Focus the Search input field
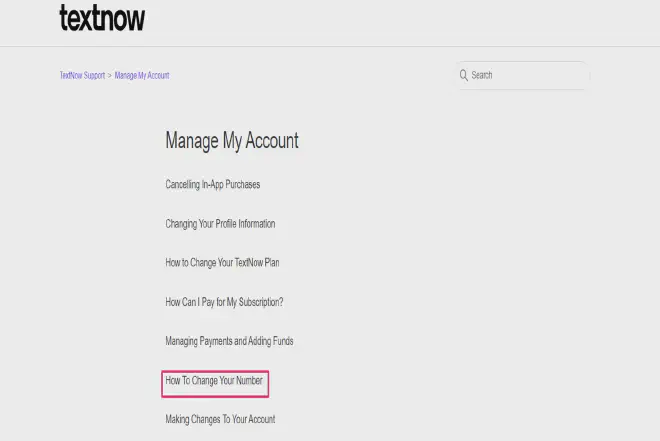 522,75
